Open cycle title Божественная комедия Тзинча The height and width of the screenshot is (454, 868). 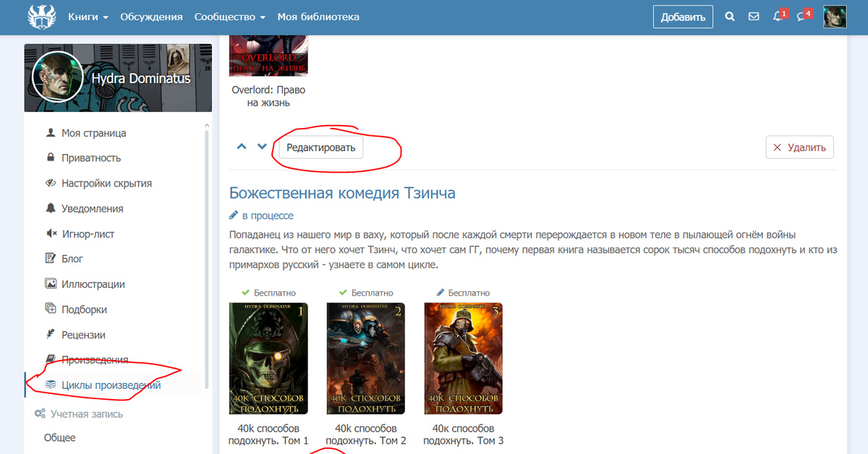pos(342,193)
